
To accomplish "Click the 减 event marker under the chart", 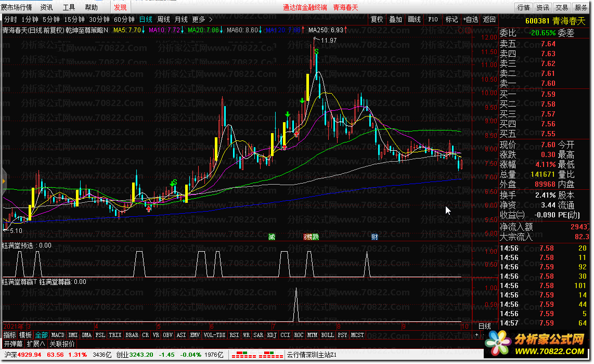I will pos(272,237).
